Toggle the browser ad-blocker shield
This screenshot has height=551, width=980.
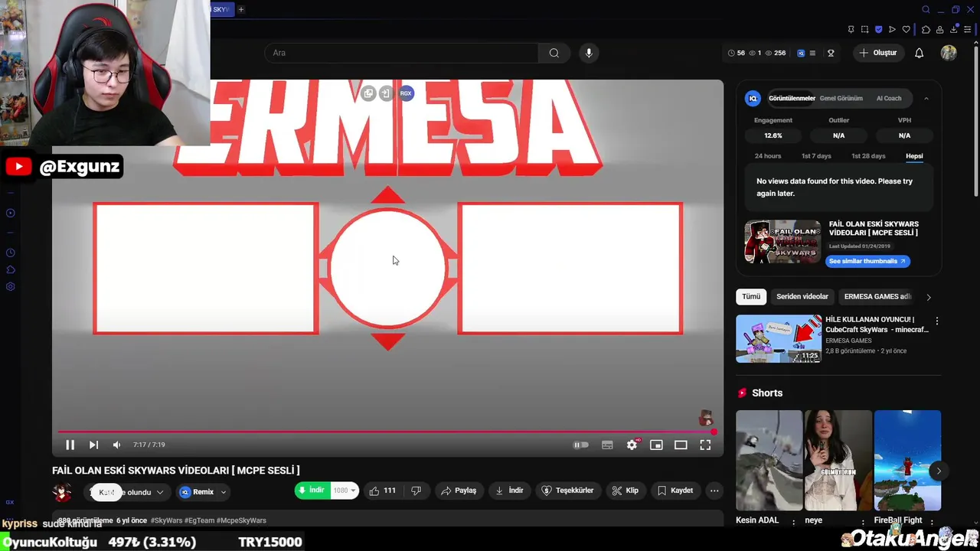pos(878,29)
